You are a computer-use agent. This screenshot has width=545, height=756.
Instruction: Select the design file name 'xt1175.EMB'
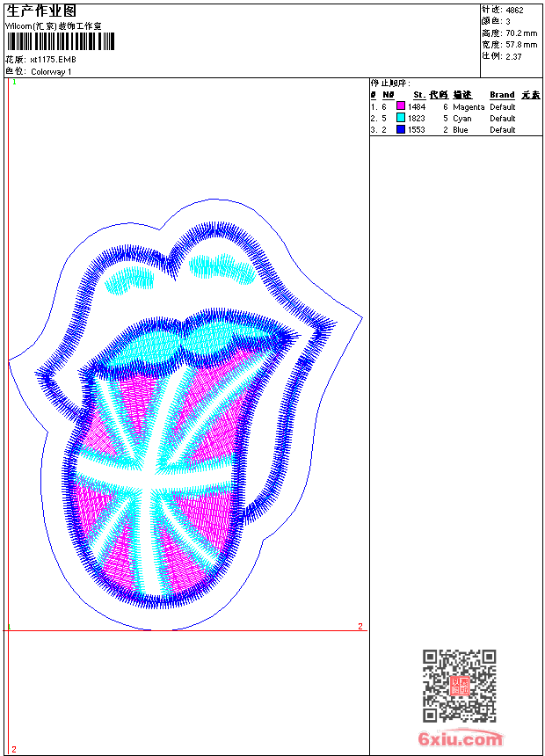pos(53,60)
